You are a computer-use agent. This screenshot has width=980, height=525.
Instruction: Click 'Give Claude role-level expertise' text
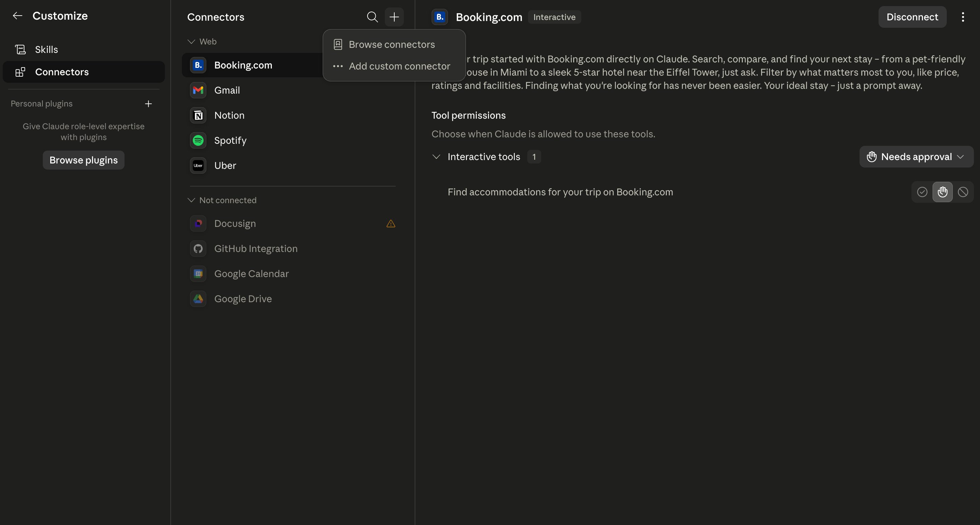click(x=84, y=132)
